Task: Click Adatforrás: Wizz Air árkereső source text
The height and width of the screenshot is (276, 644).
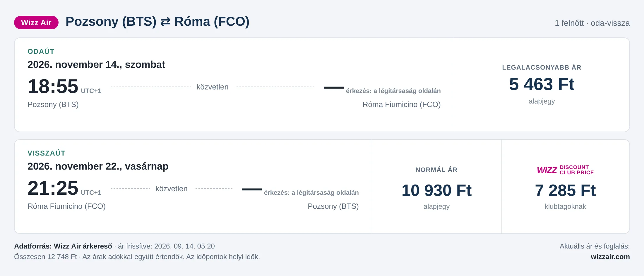Action: pyautogui.click(x=63, y=246)
